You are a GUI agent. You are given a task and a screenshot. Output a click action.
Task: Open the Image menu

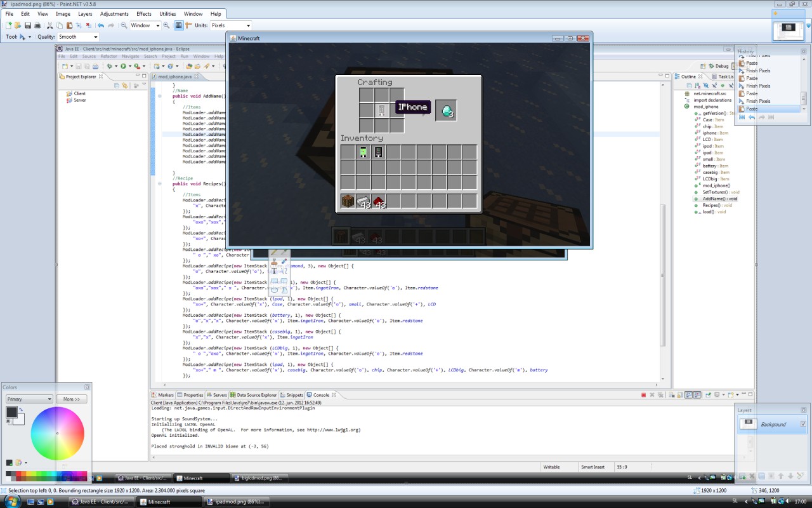(x=63, y=13)
